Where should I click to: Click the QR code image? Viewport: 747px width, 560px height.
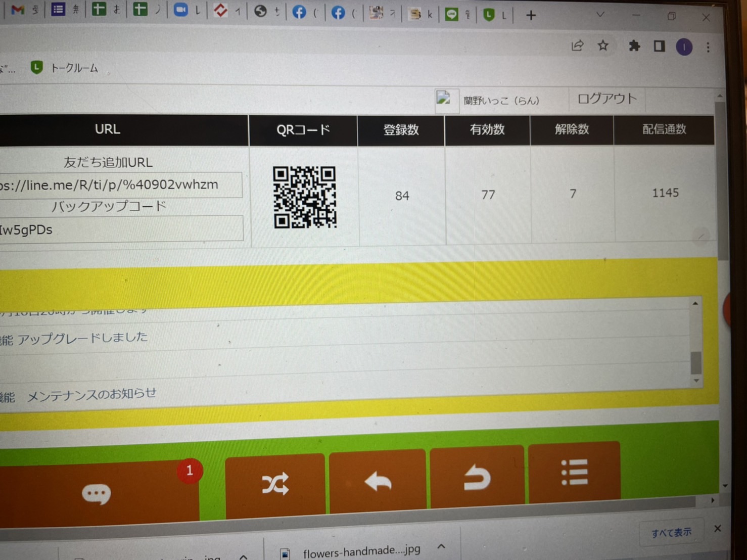click(305, 197)
